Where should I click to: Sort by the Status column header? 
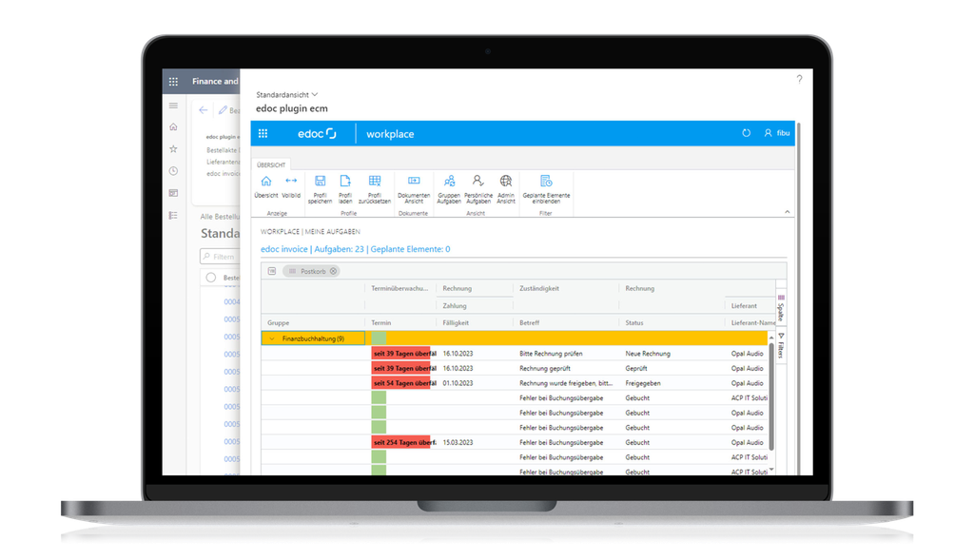click(634, 323)
